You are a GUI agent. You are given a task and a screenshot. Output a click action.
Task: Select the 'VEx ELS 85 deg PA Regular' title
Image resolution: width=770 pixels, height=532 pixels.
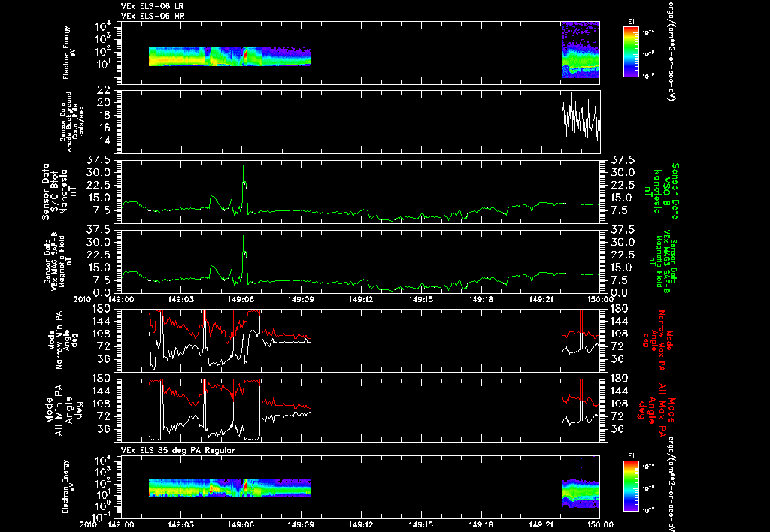coord(178,451)
